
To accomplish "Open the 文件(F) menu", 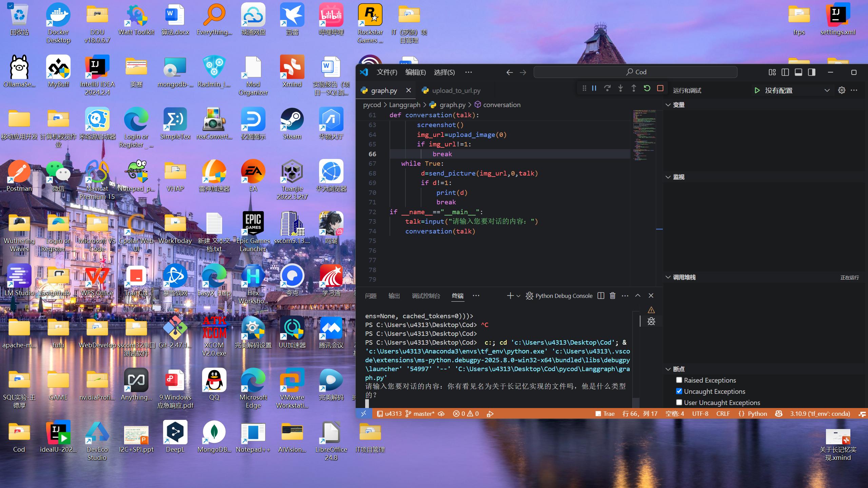I will pyautogui.click(x=387, y=72).
